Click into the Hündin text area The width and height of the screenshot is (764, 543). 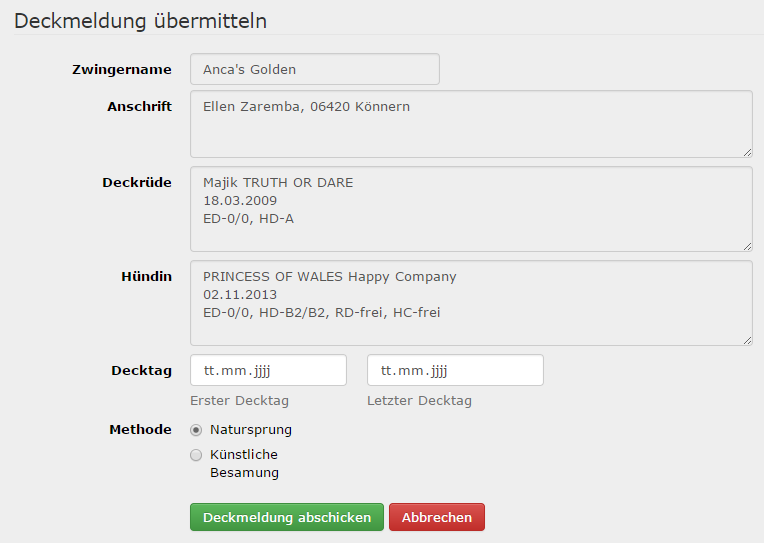[x=470, y=304]
